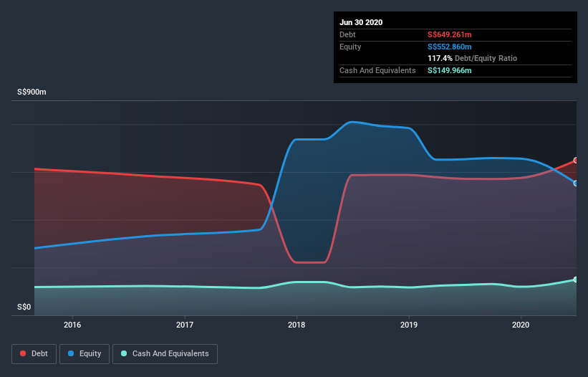Image resolution: width=588 pixels, height=377 pixels.
Task: Select the 2018 x-axis label
Action: [297, 325]
